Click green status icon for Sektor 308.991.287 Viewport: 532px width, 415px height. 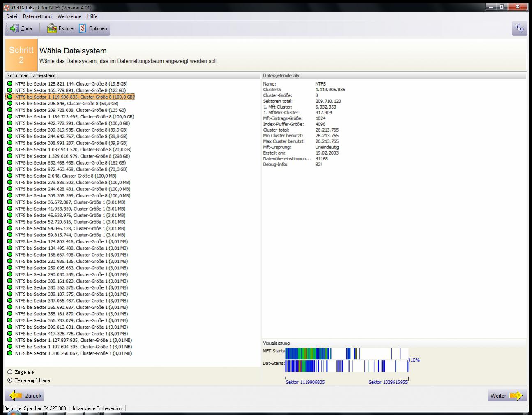(10, 143)
